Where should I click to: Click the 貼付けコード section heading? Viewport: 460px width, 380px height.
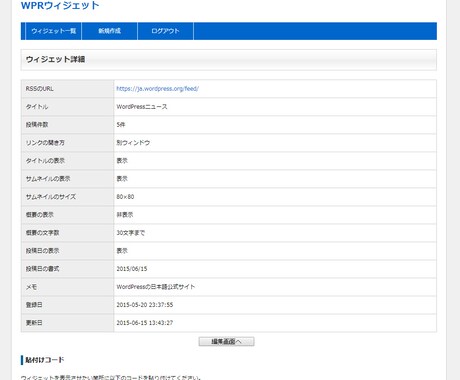click(44, 360)
